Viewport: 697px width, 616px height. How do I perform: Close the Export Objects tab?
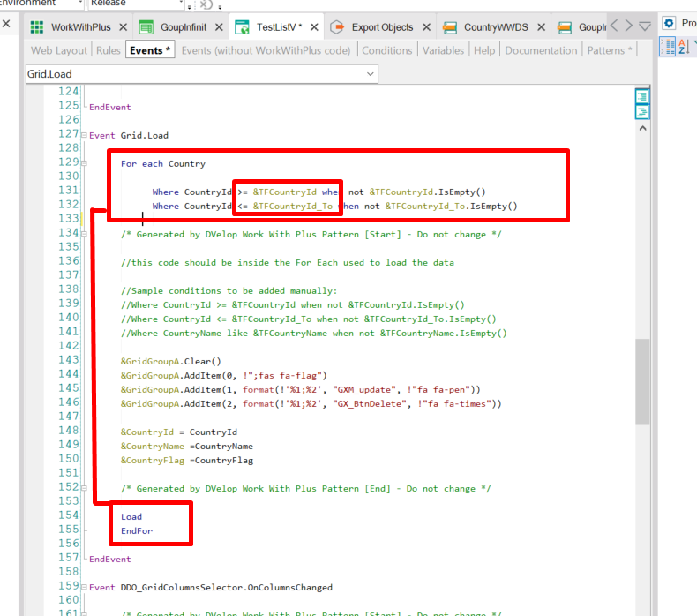click(426, 27)
